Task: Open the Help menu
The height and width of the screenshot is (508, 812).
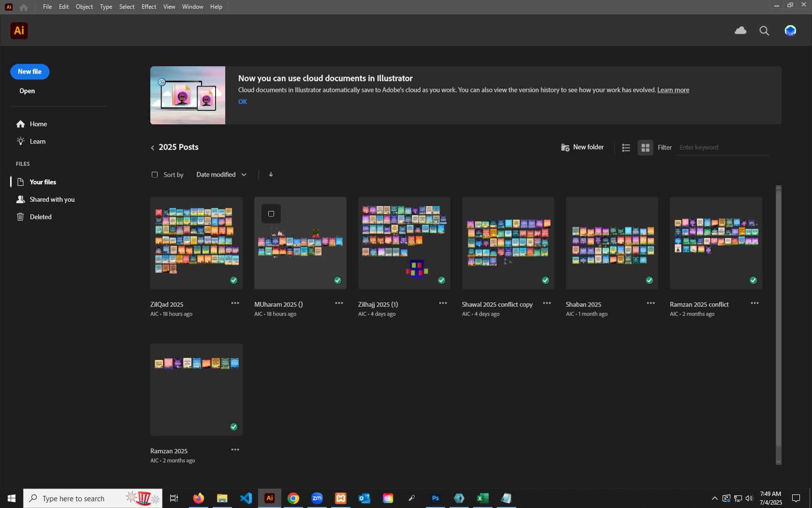Action: (x=216, y=7)
